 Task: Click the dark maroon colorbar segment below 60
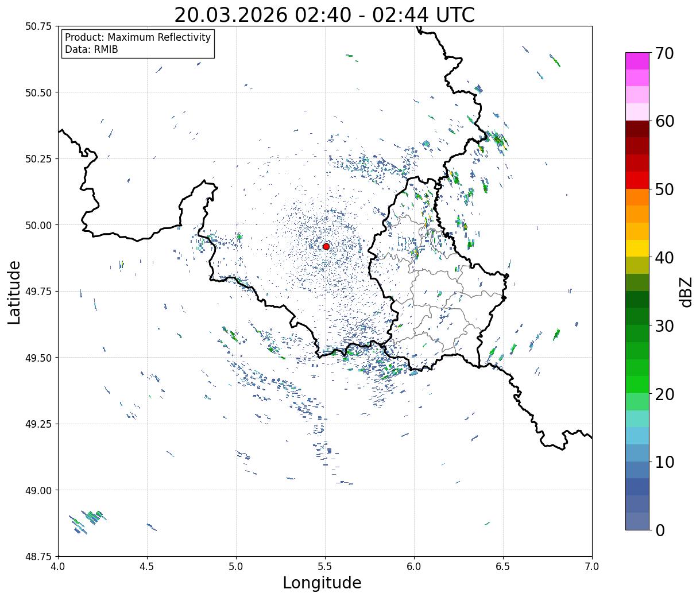pos(637,130)
